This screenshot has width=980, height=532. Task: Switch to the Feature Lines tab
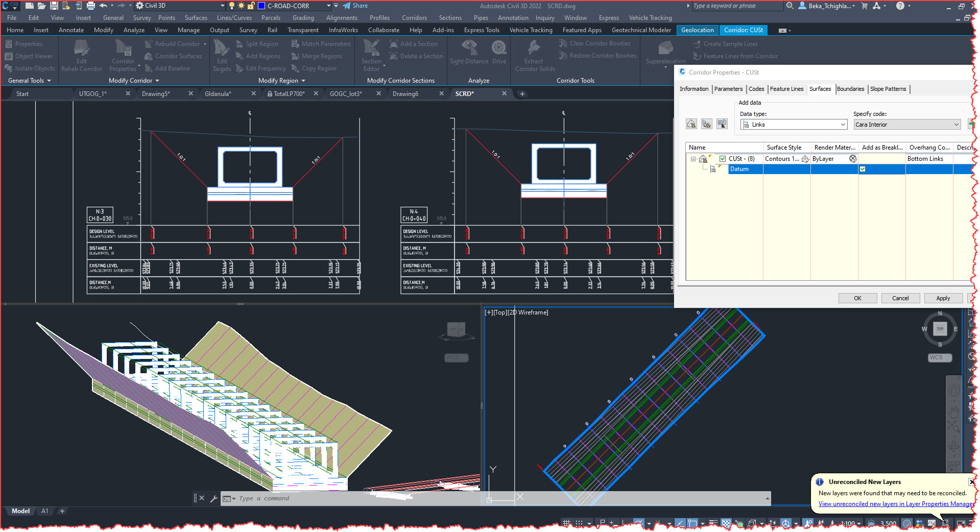click(x=786, y=89)
